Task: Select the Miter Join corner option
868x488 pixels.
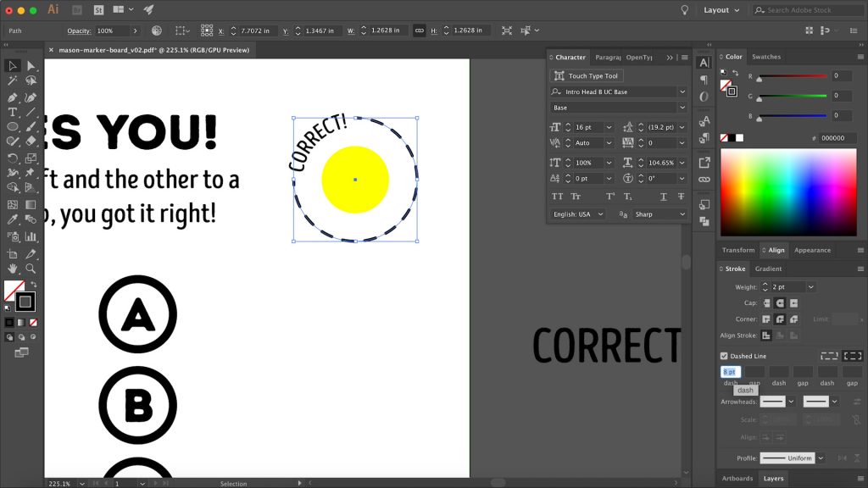Action: (766, 319)
